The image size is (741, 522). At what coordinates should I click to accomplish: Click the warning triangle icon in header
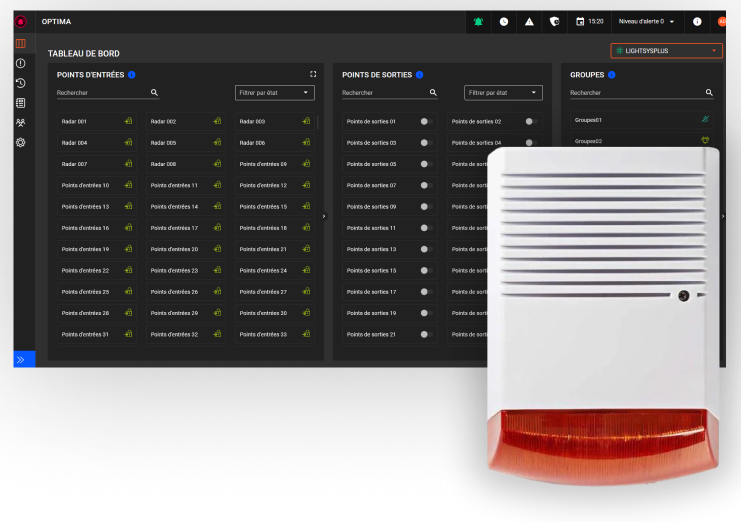tap(529, 21)
